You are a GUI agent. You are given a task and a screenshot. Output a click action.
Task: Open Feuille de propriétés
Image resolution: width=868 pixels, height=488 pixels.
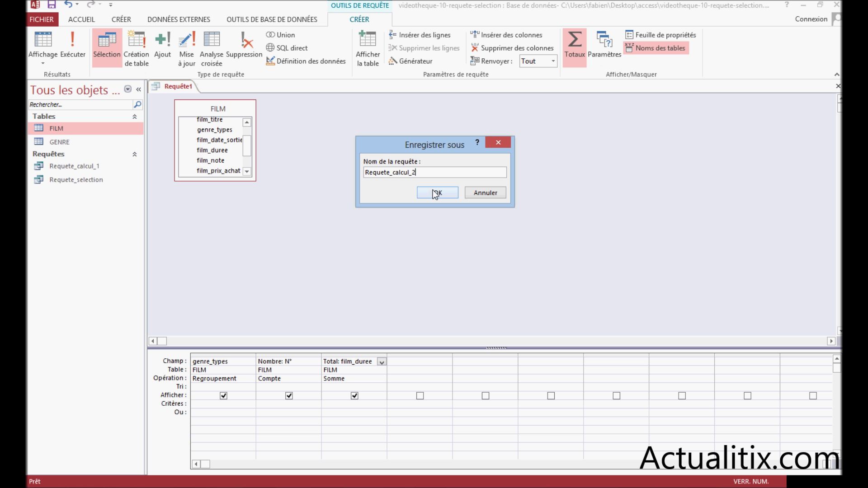[660, 35]
